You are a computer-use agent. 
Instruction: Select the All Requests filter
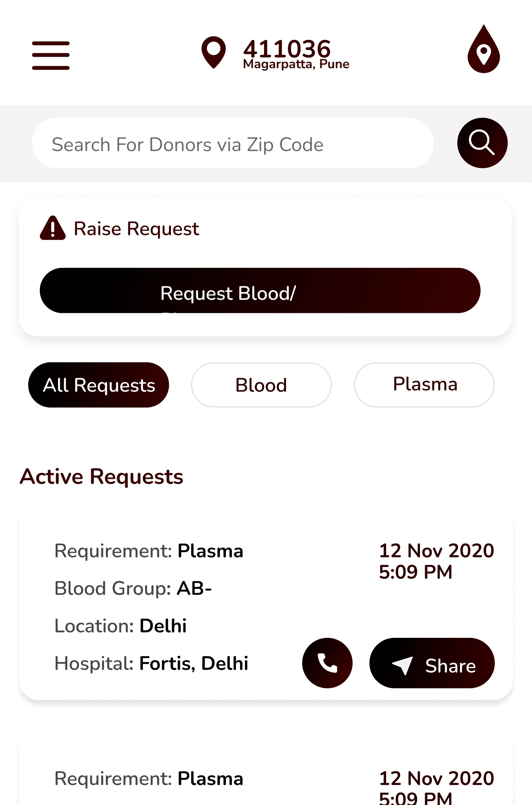click(99, 385)
